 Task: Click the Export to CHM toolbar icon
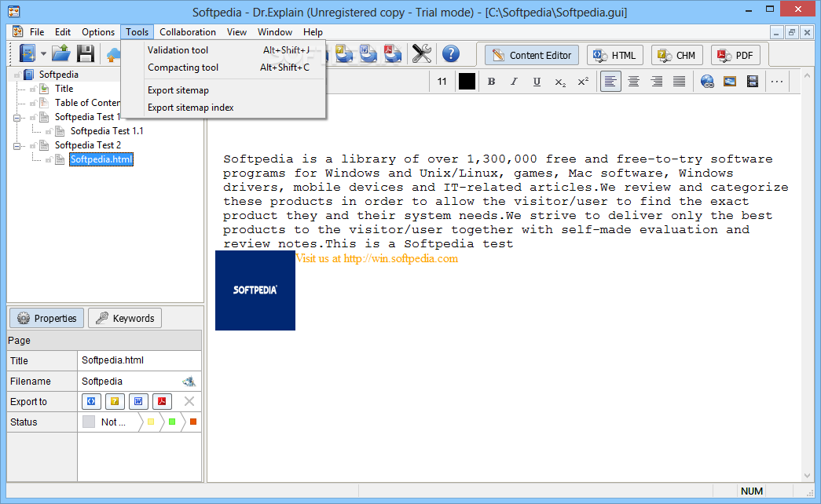pyautogui.click(x=344, y=54)
